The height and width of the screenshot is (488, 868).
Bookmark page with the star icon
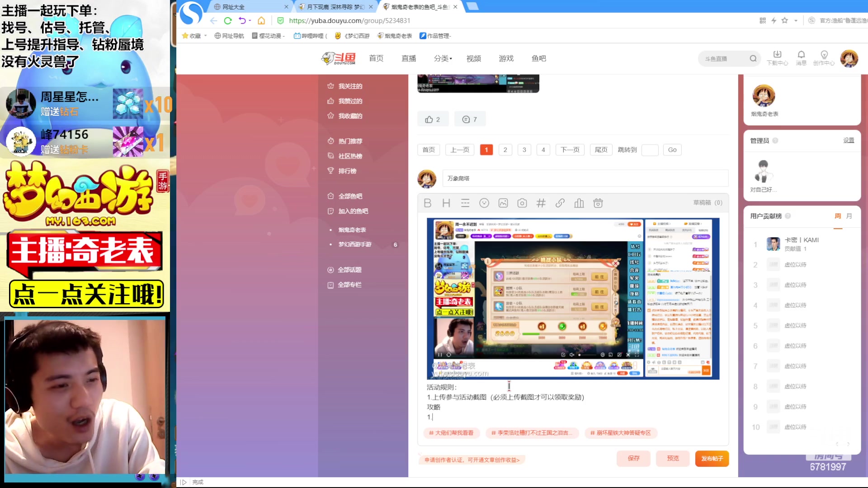coord(785,20)
